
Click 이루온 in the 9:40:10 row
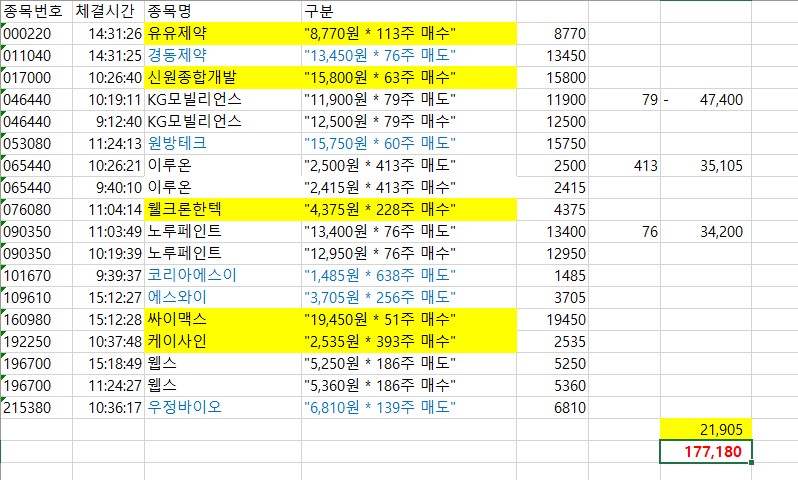[x=223, y=187]
